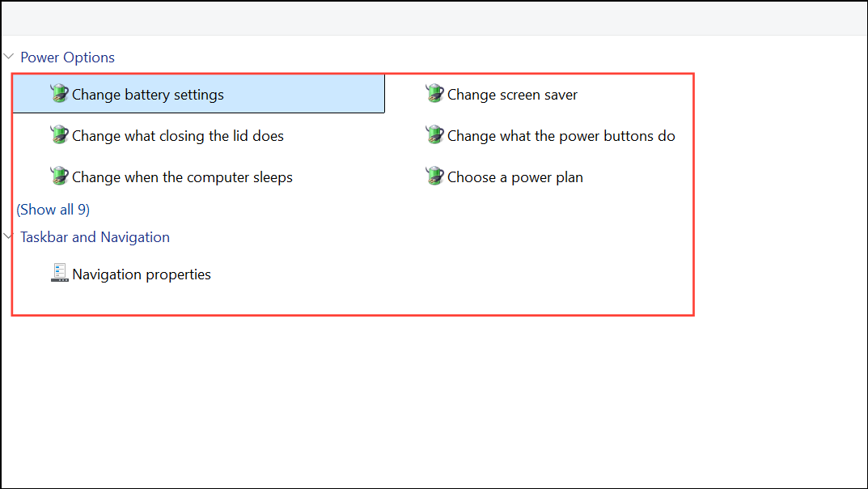Click the icon beside Change what closing the lid does

click(x=59, y=135)
